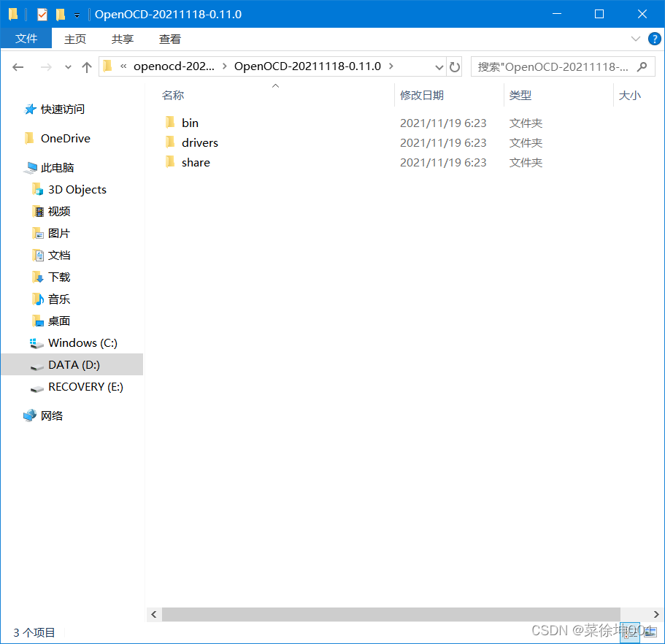
Task: Sort by the 类型 column header
Action: pyautogui.click(x=520, y=96)
